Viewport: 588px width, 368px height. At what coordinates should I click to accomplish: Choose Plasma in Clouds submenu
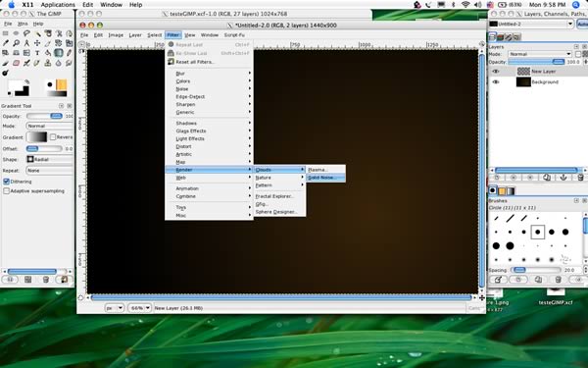click(x=325, y=170)
